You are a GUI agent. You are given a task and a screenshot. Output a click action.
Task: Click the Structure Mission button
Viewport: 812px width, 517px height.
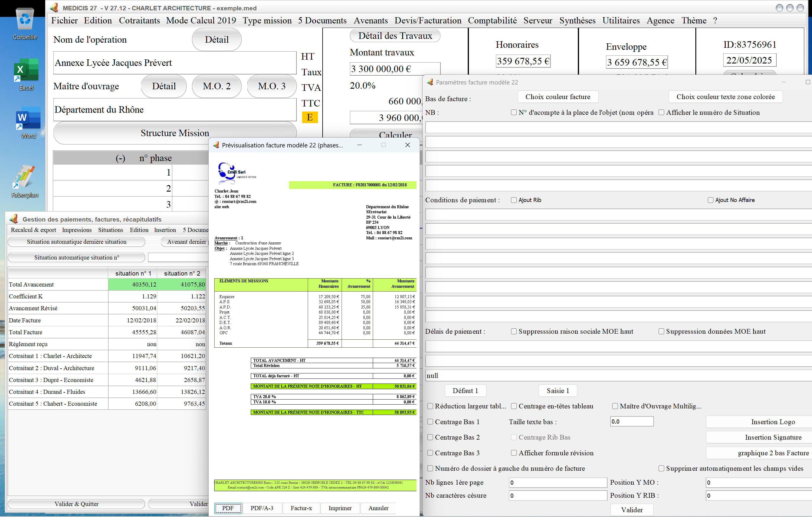(x=175, y=133)
